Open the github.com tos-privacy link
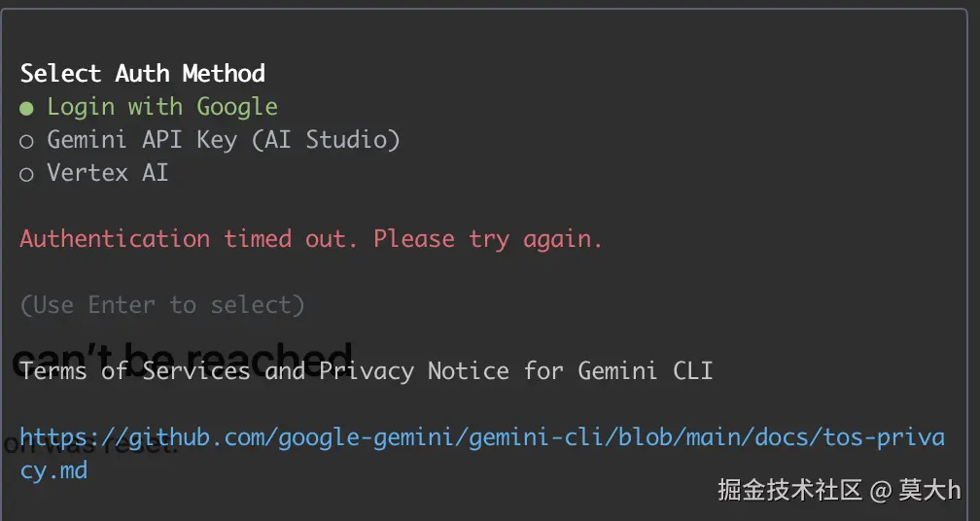 (481, 437)
